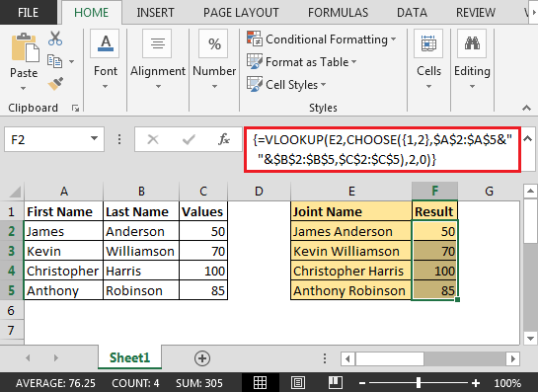The image size is (538, 392).
Task: Select column header E
Action: click(351, 192)
